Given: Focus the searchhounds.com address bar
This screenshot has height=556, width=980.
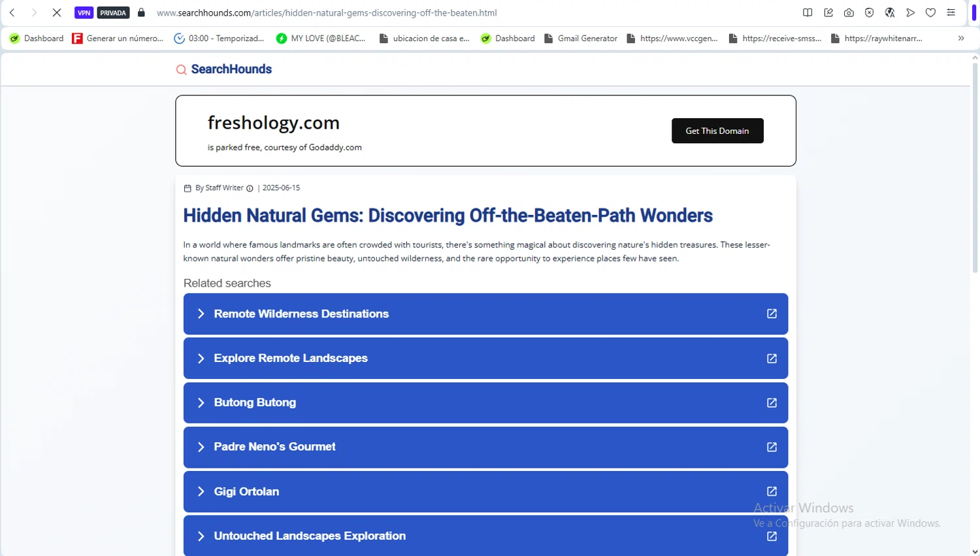Looking at the screenshot, I should pos(327,12).
